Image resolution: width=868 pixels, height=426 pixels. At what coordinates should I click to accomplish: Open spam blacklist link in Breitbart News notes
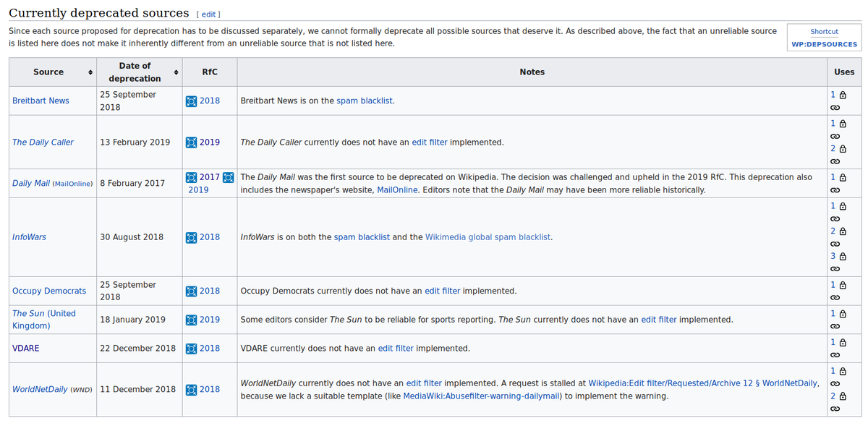click(x=365, y=101)
